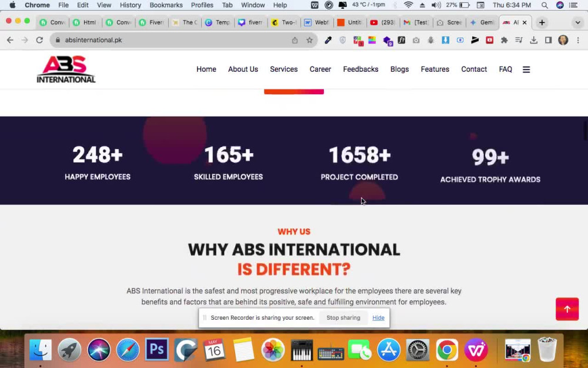Viewport: 588px width, 368px height.
Task: Open the fonts identifier extension icon
Action: [401, 40]
